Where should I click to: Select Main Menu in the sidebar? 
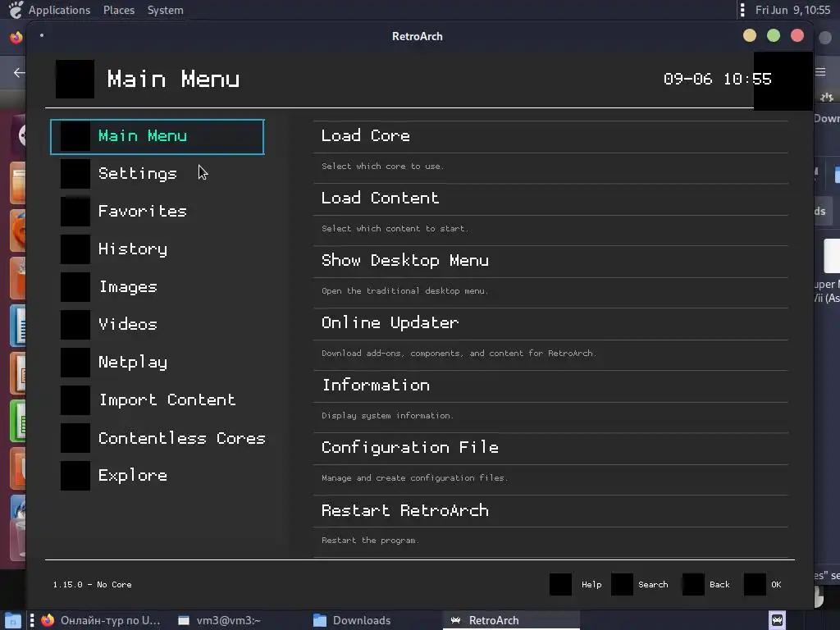157,137
